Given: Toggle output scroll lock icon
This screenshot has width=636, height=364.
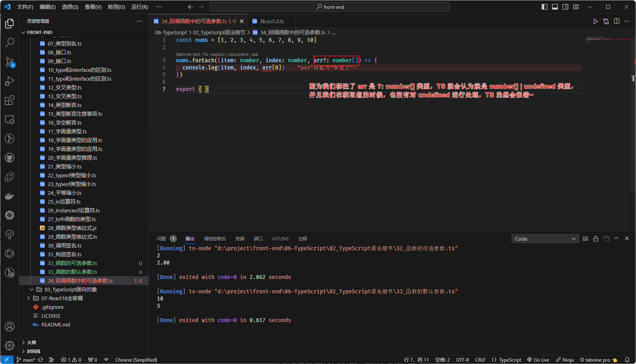Looking at the screenshot, I should coord(596,239).
